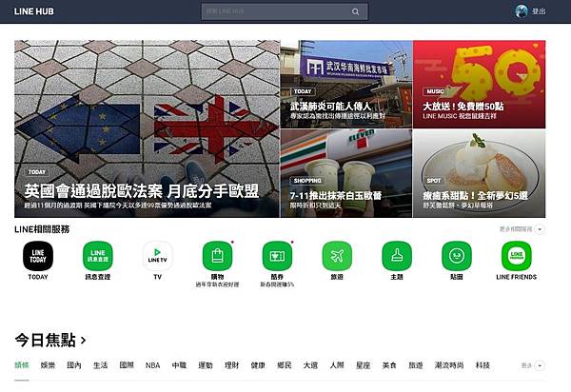Click the 登出 logout link
Screen dimensions: 571x392
point(539,11)
